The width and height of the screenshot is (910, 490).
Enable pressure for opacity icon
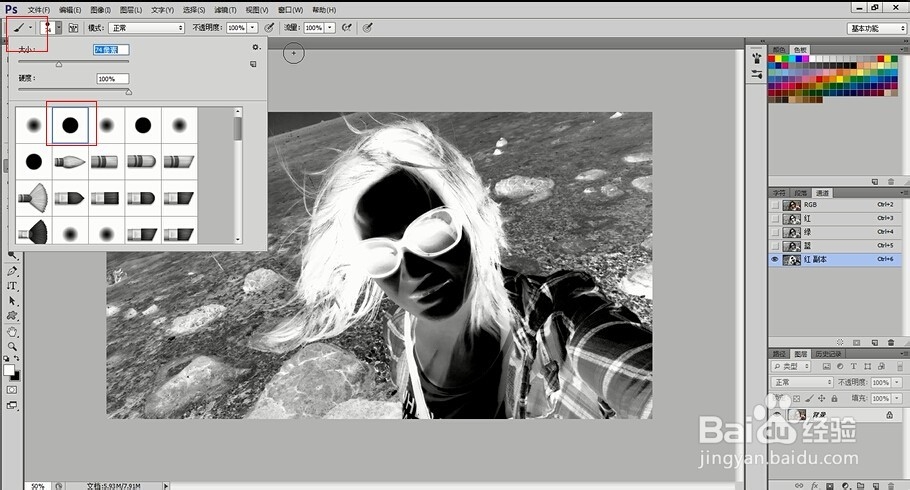point(269,27)
